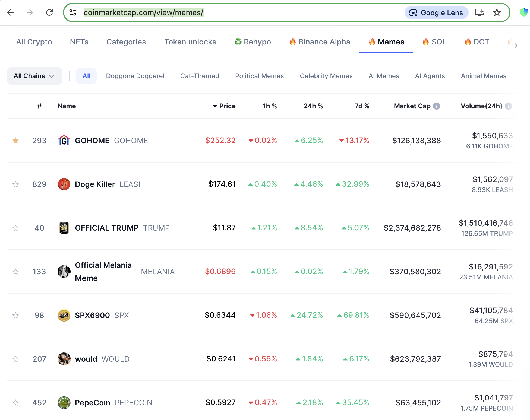The height and width of the screenshot is (420, 530).
Task: Open PepeCoin coin logo
Action: point(64,403)
